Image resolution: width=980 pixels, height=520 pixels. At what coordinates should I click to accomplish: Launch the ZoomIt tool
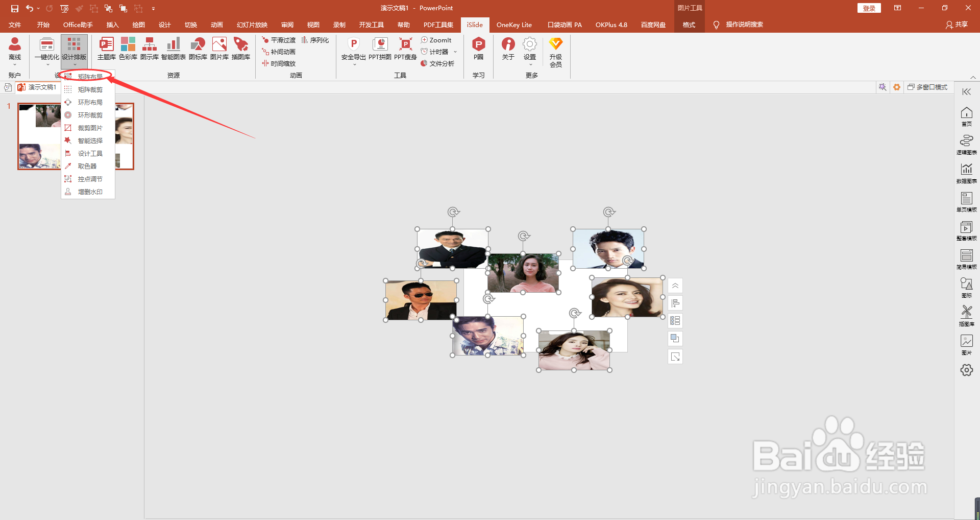(436, 40)
